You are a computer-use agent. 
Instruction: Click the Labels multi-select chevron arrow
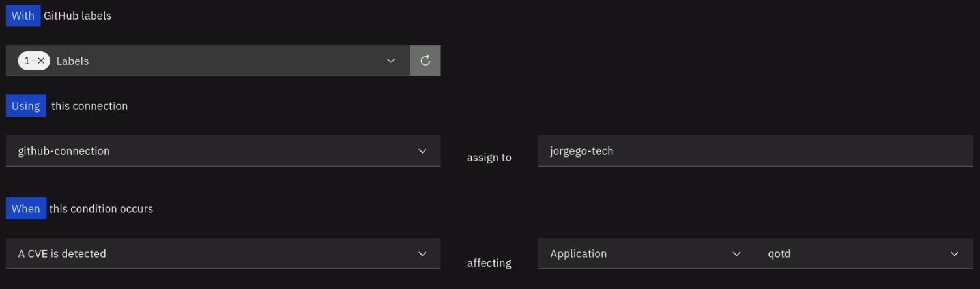pos(391,61)
